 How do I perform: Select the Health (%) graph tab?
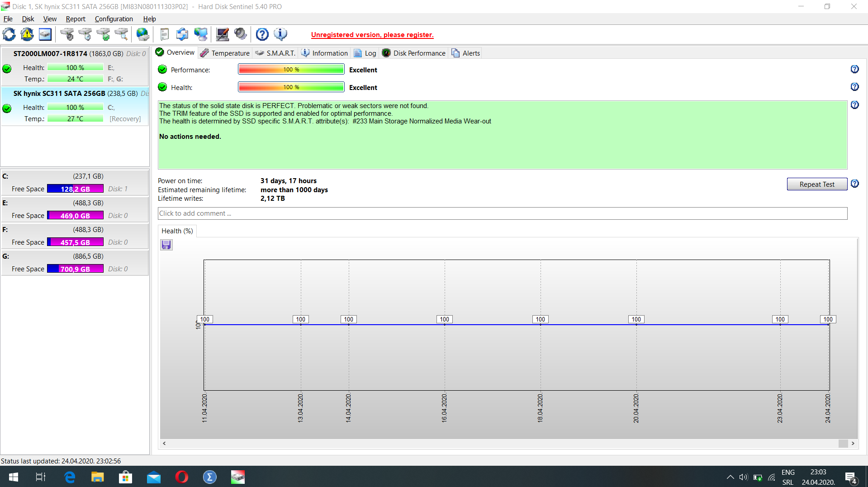tap(177, 231)
